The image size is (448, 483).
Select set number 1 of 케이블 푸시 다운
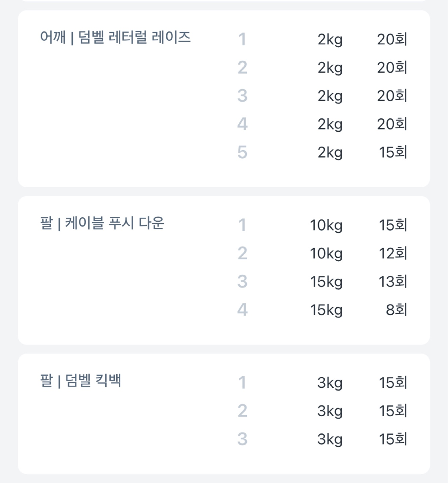click(x=242, y=225)
